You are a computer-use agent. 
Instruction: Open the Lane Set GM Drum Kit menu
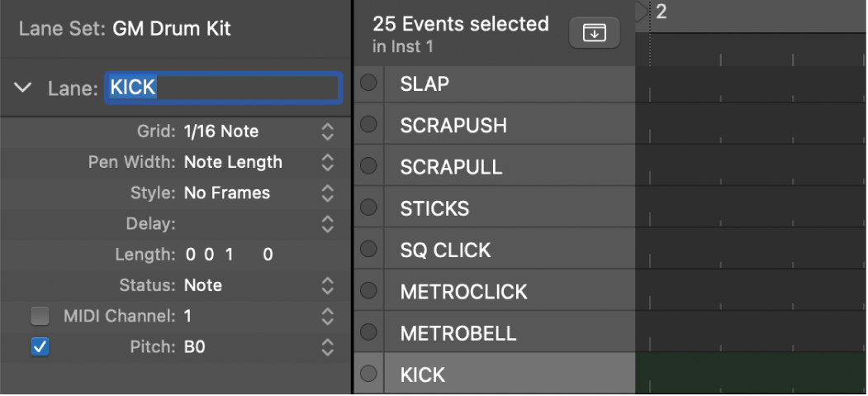click(x=171, y=29)
